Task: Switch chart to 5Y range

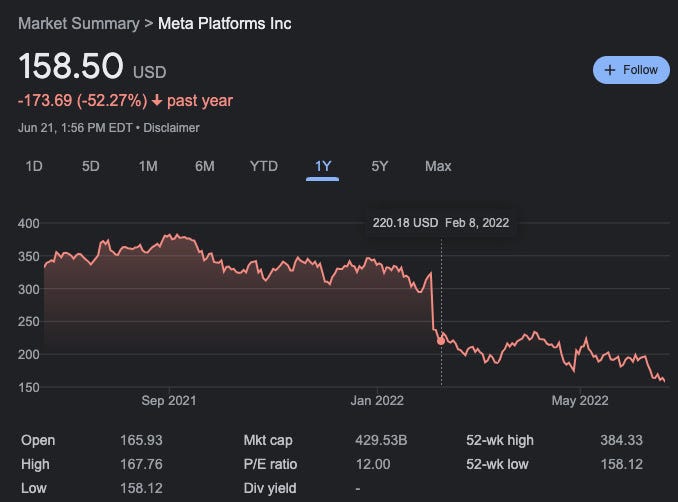Action: tap(379, 166)
